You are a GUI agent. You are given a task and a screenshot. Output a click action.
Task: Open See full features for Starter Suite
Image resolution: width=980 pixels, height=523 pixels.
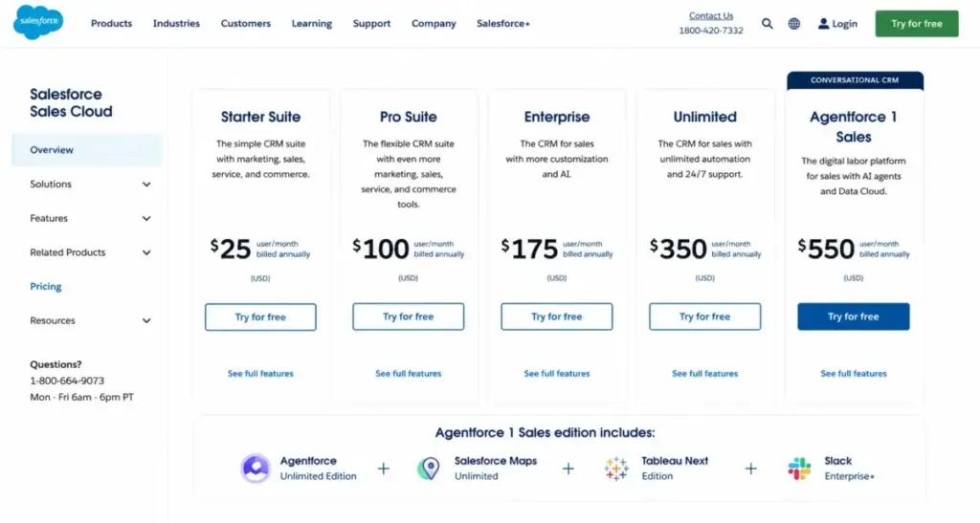coord(260,373)
